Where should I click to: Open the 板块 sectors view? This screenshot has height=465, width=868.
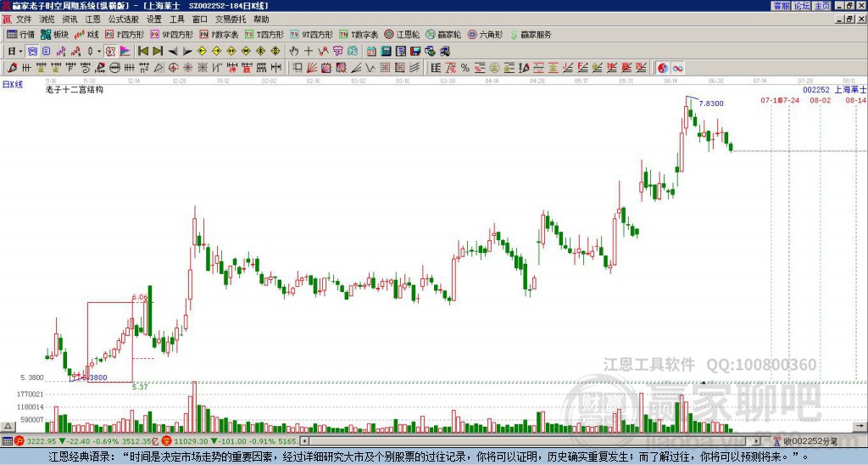pos(55,34)
